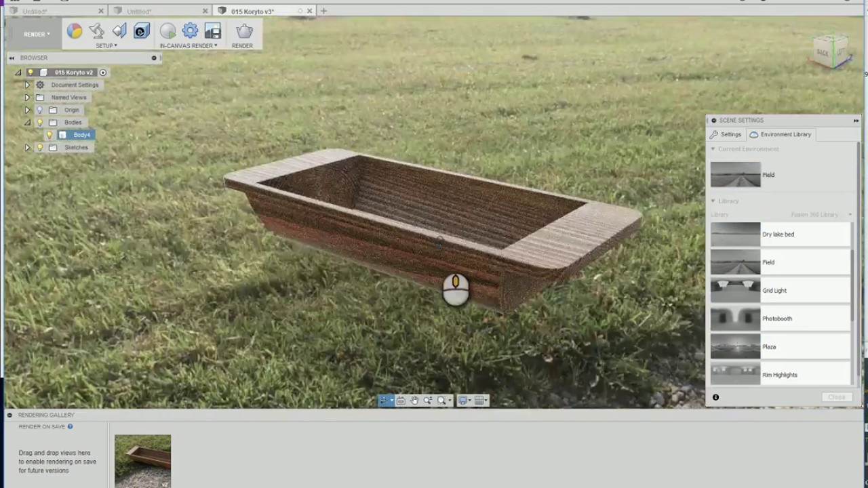This screenshot has height=488, width=868.
Task: Collapse the Browser panel with the double-arrow icon
Action: (12, 58)
